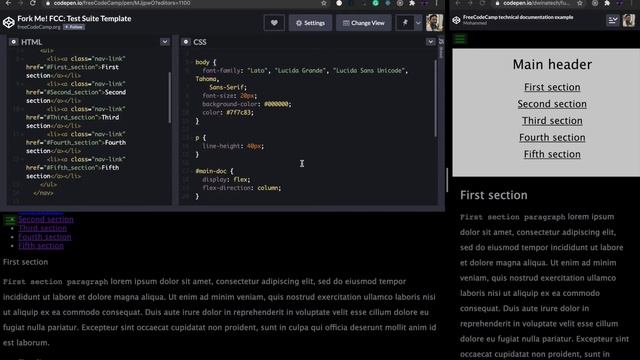Open 'First section' link in right navbar
The image size is (640, 360).
(x=552, y=87)
